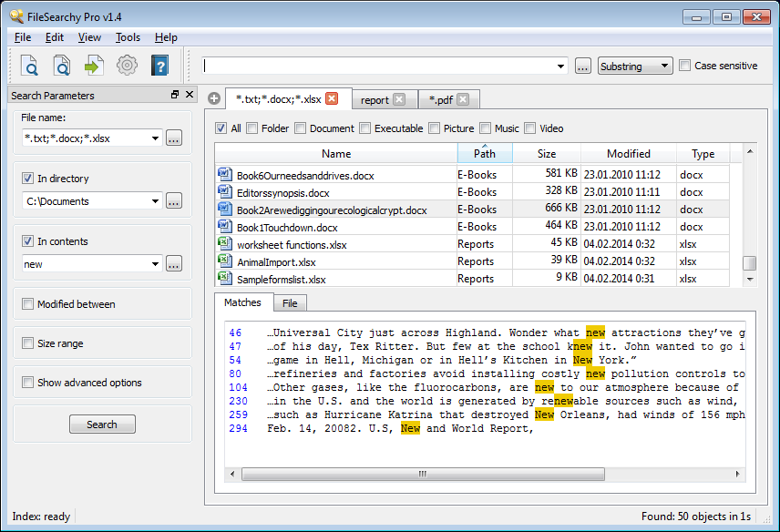Open the Help menu
Screen dimensions: 780x532
coord(166,37)
